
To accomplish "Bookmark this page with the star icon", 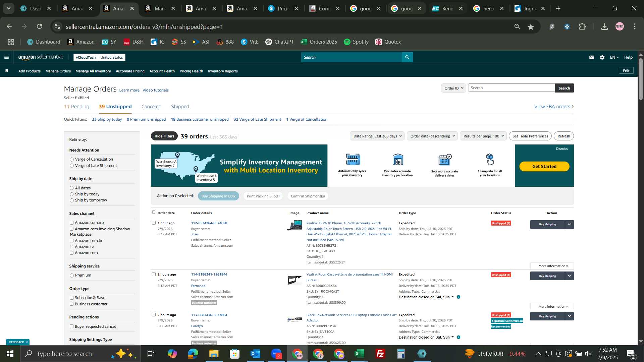I will click(x=531, y=27).
